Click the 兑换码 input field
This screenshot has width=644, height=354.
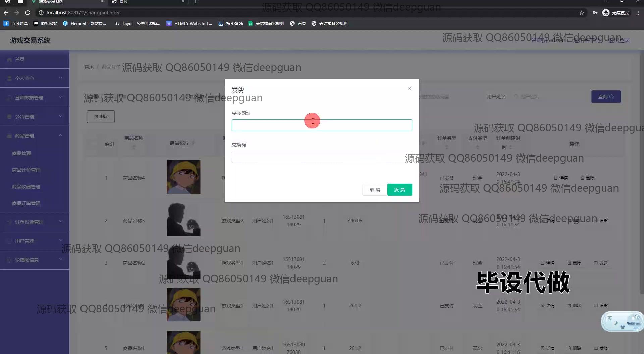click(x=322, y=157)
